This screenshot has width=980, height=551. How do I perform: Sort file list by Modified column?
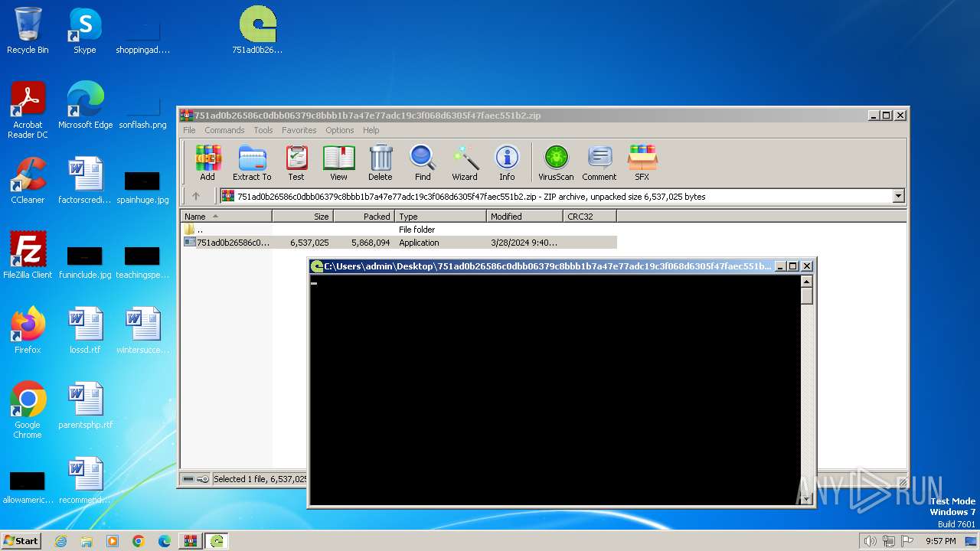point(524,217)
